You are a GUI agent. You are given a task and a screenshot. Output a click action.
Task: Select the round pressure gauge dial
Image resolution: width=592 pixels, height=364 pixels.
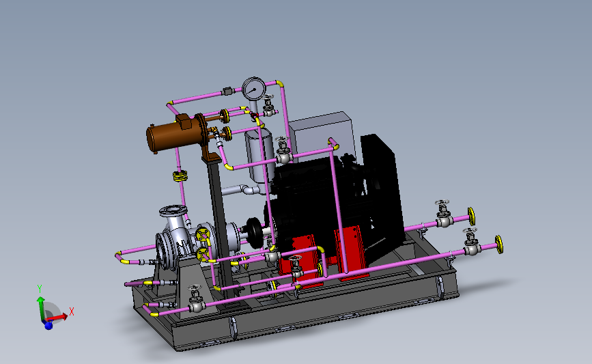pos(254,89)
